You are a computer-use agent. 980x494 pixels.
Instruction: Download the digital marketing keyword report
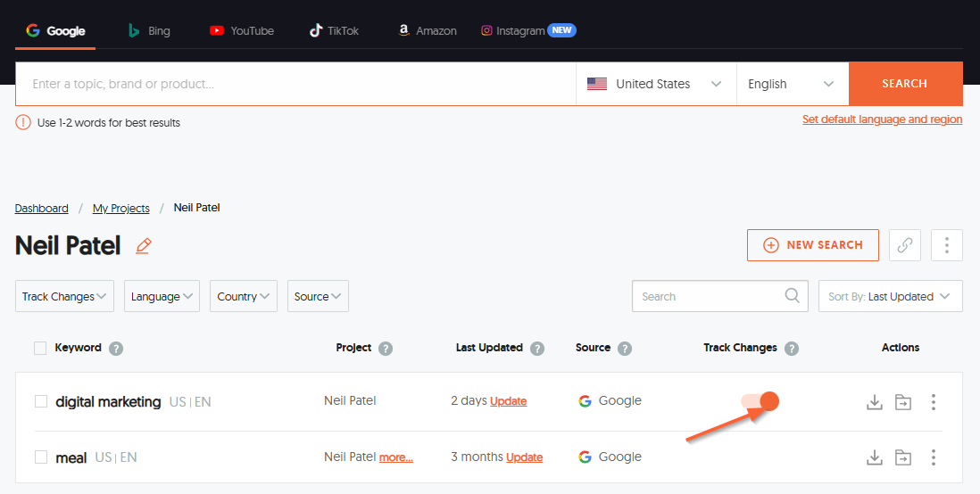[x=875, y=402]
